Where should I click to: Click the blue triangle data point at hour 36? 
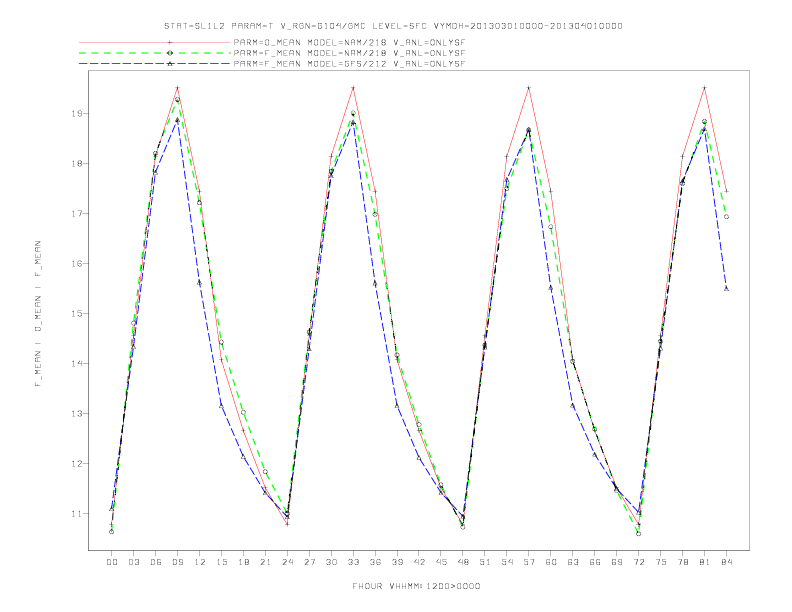coord(375,284)
